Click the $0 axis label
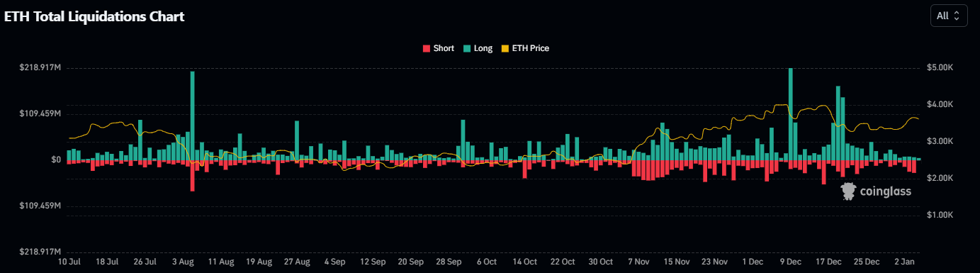This screenshot has height=273, width=980. [x=55, y=160]
